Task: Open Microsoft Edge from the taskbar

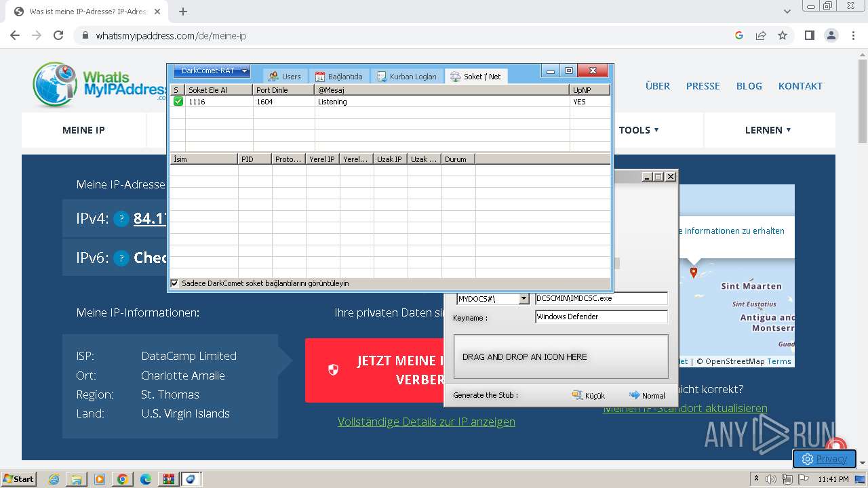Action: [x=146, y=479]
